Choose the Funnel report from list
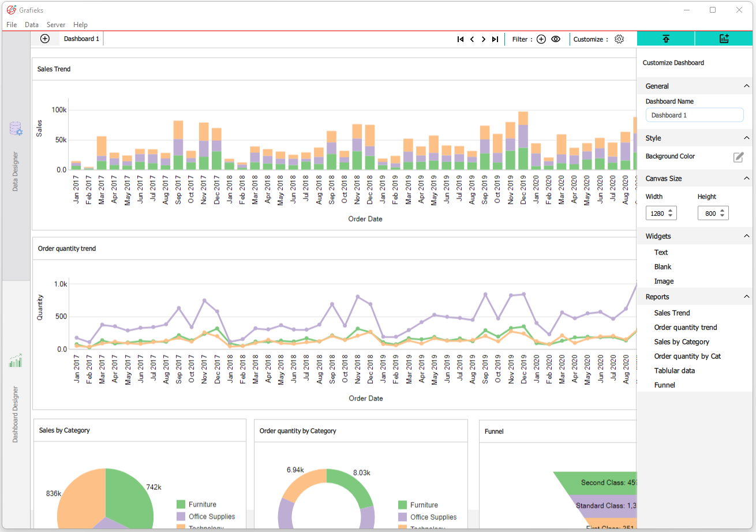 tap(664, 385)
